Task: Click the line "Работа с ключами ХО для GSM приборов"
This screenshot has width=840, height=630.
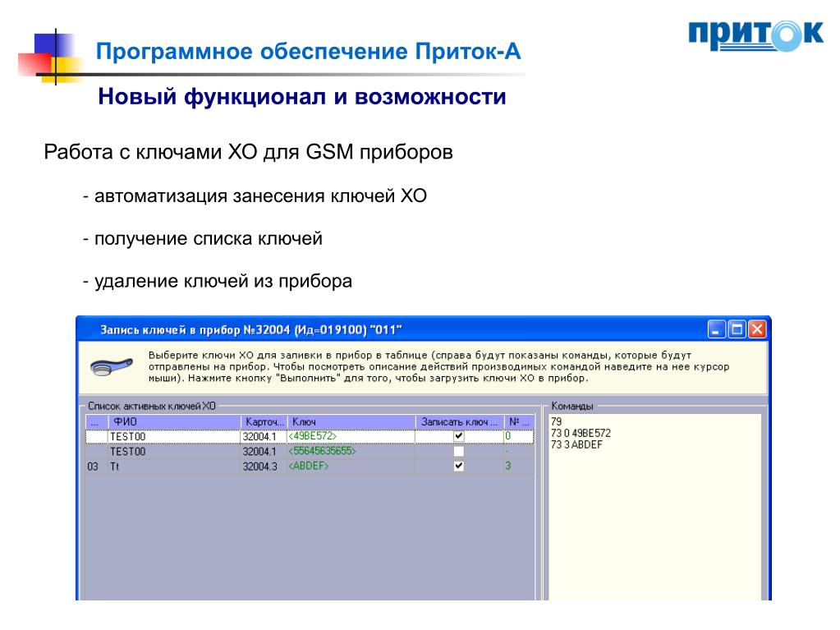Action: coord(249,152)
